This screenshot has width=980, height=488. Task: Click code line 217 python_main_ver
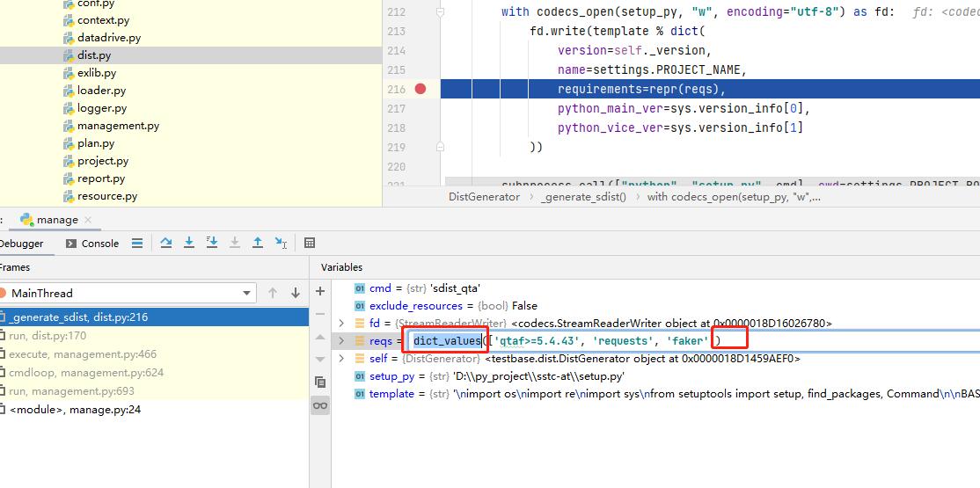pyautogui.click(x=684, y=109)
